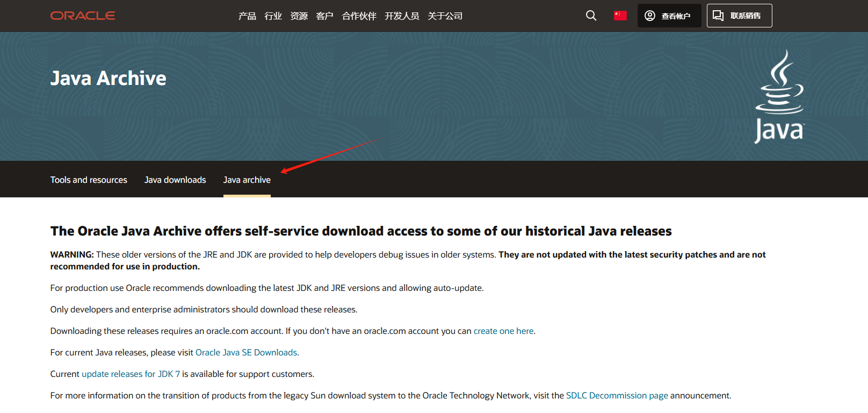Open the 客户 menu item
This screenshot has width=868, height=413.
point(324,16)
